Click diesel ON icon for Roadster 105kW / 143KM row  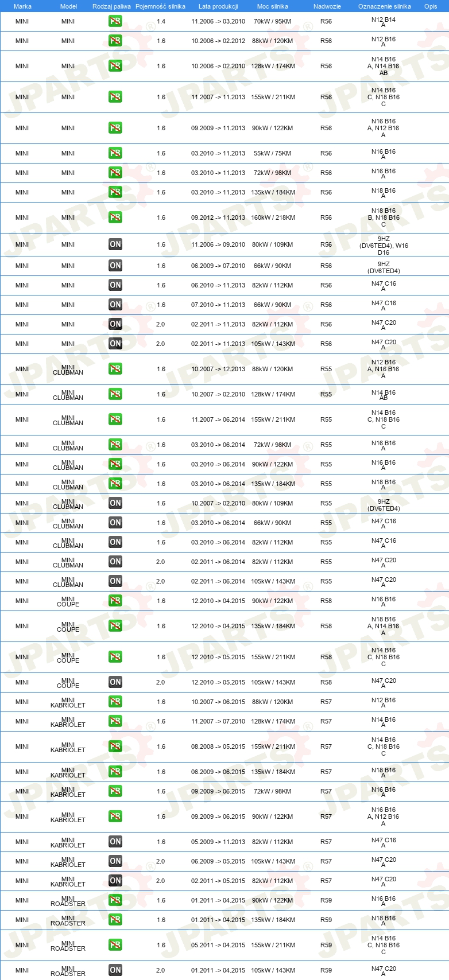click(115, 970)
